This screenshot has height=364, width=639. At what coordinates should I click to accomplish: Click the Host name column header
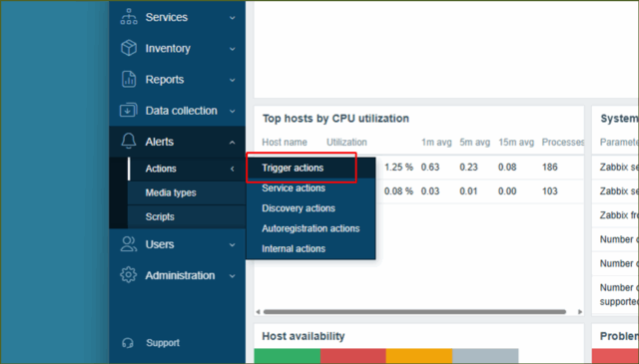pyautogui.click(x=285, y=142)
